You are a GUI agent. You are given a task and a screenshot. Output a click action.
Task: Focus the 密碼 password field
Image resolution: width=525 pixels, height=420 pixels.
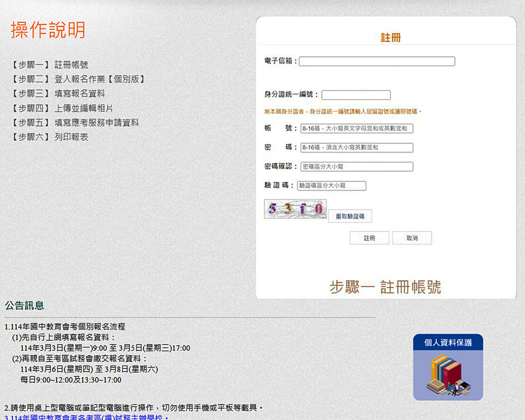click(356, 148)
